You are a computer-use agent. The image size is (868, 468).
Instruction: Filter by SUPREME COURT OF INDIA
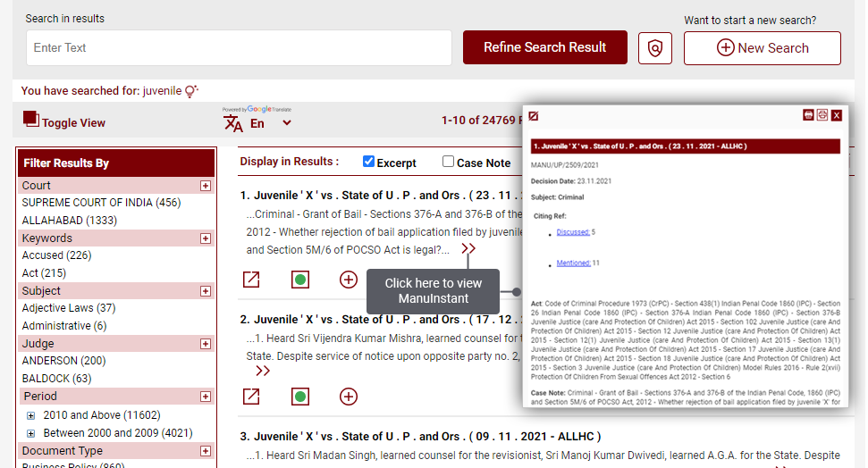(x=101, y=203)
